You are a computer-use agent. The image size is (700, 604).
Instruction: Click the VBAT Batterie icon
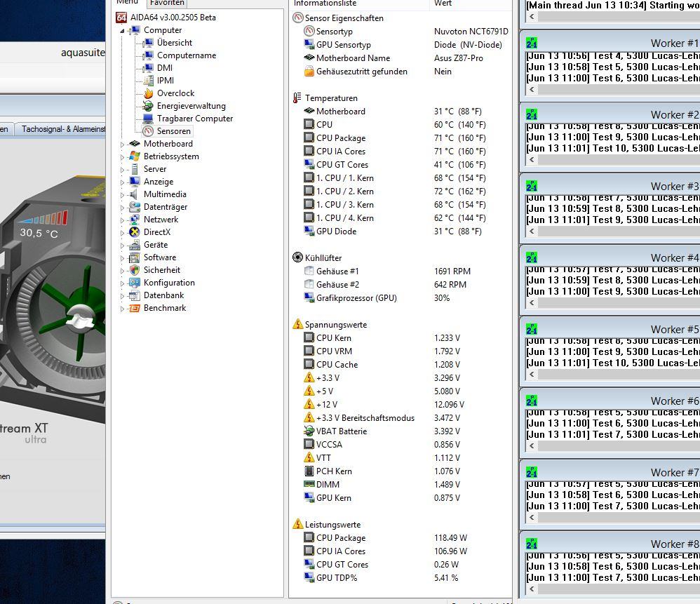(x=309, y=431)
